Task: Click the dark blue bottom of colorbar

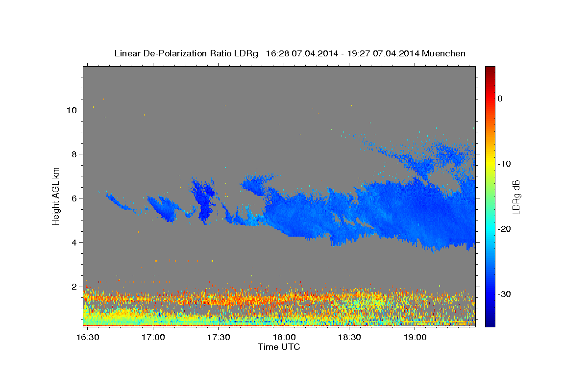Action: [490, 321]
